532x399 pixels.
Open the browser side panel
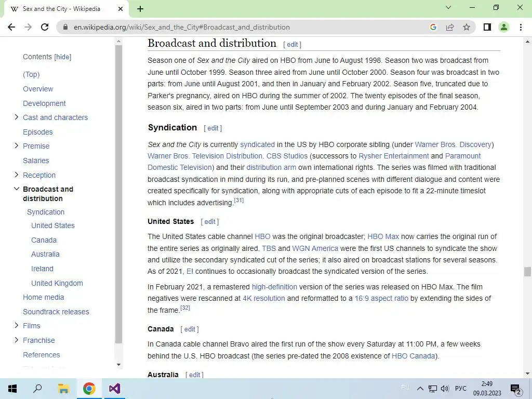[487, 27]
